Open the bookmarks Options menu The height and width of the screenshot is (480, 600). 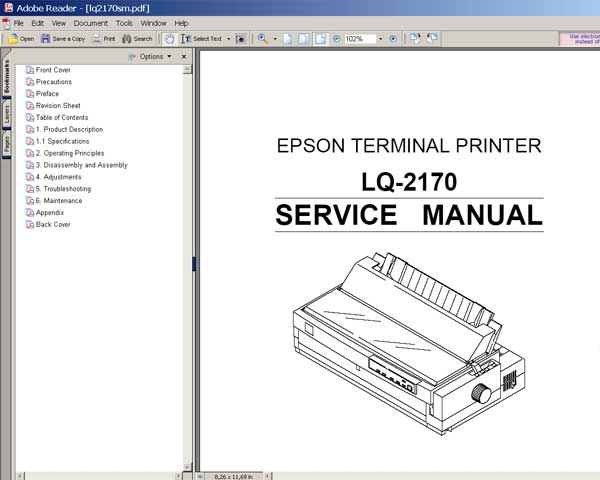pos(150,56)
